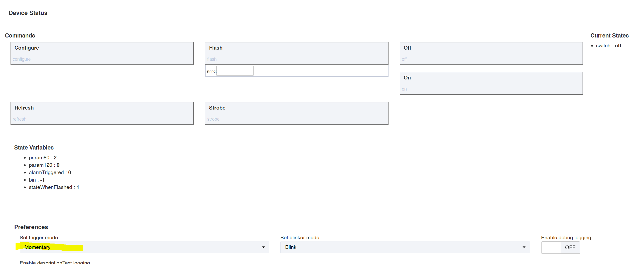Click the Device Status heading

tap(28, 13)
